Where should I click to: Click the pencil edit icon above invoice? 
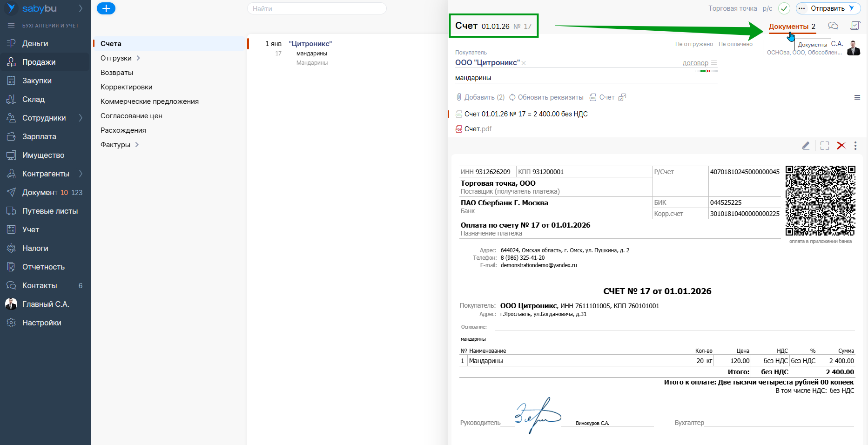pyautogui.click(x=806, y=146)
